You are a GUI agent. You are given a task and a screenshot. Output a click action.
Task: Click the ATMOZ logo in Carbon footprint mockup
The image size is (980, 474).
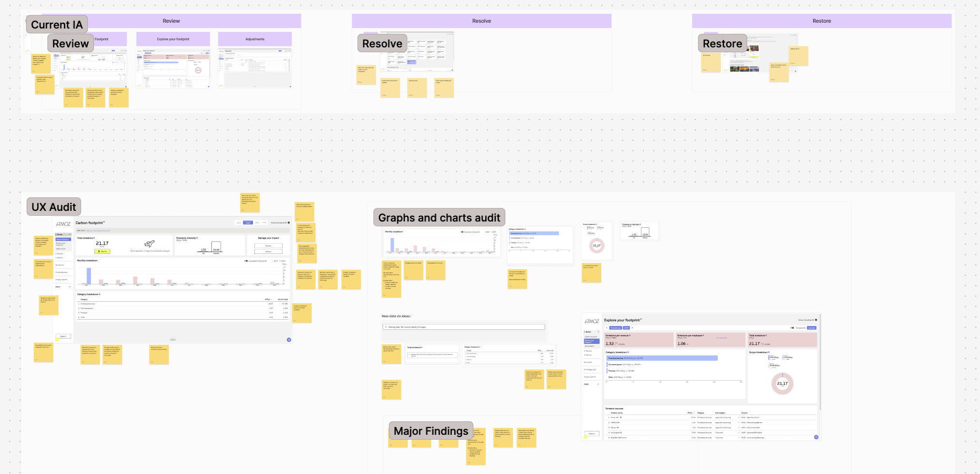click(63, 224)
